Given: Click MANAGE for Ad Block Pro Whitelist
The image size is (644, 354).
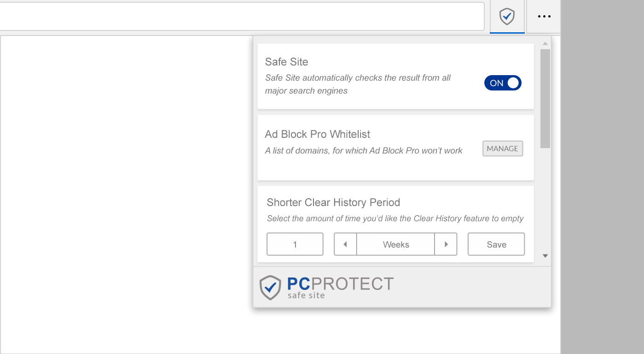Looking at the screenshot, I should click(x=502, y=148).
